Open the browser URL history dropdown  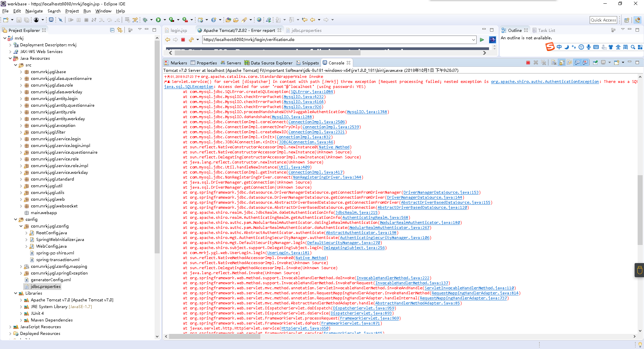coord(473,40)
